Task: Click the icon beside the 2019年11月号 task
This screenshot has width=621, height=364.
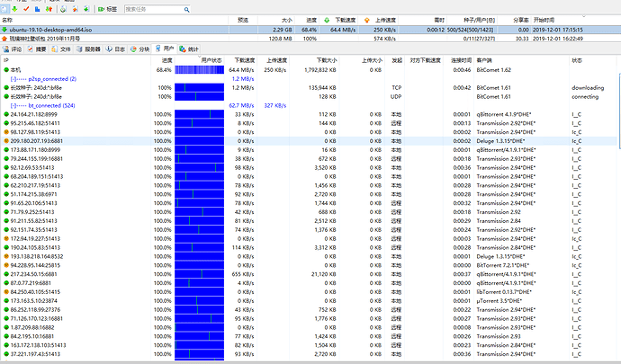Action: (4, 40)
